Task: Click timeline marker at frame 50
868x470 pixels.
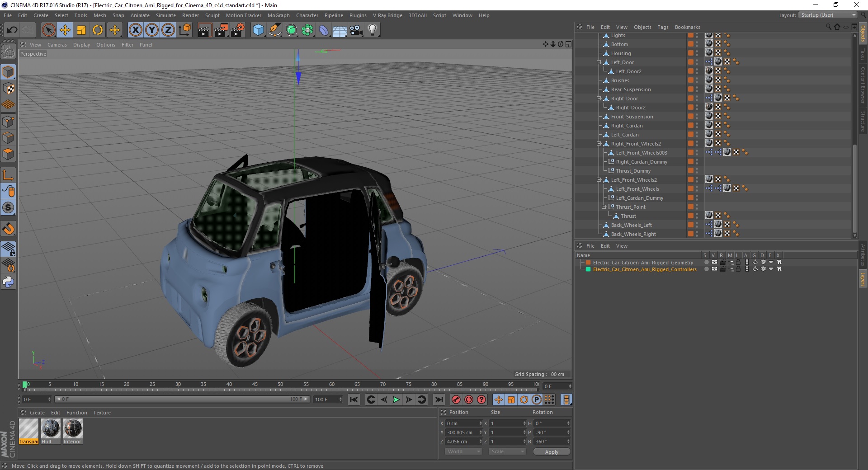Action: pyautogui.click(x=280, y=385)
